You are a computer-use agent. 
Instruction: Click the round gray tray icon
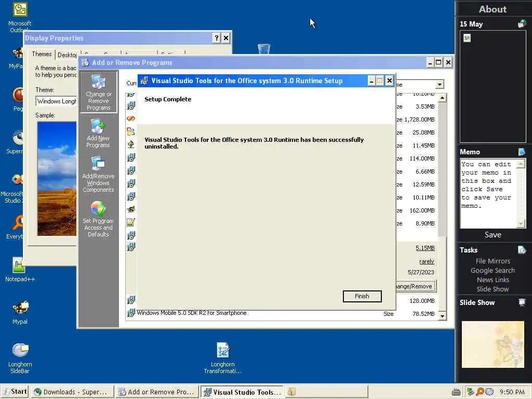tap(489, 392)
